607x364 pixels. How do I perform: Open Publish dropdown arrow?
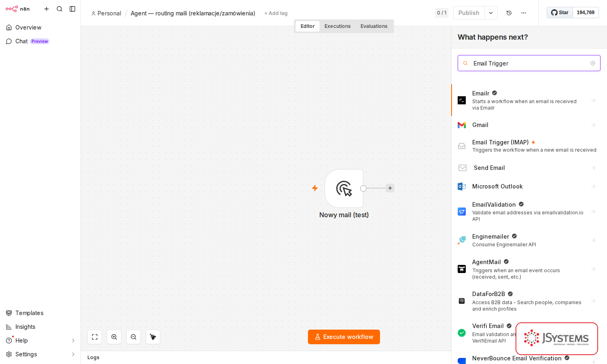point(491,13)
